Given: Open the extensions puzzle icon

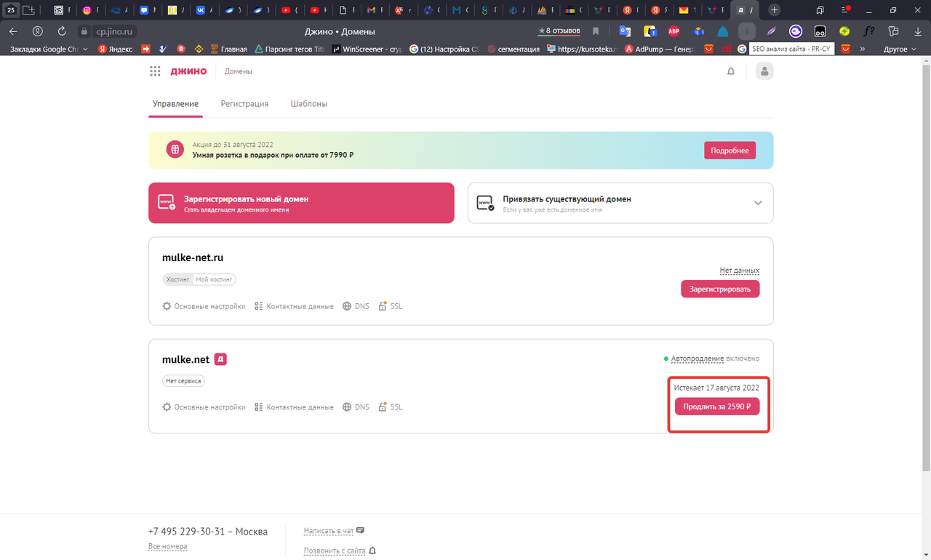Looking at the screenshot, I should coord(894,31).
